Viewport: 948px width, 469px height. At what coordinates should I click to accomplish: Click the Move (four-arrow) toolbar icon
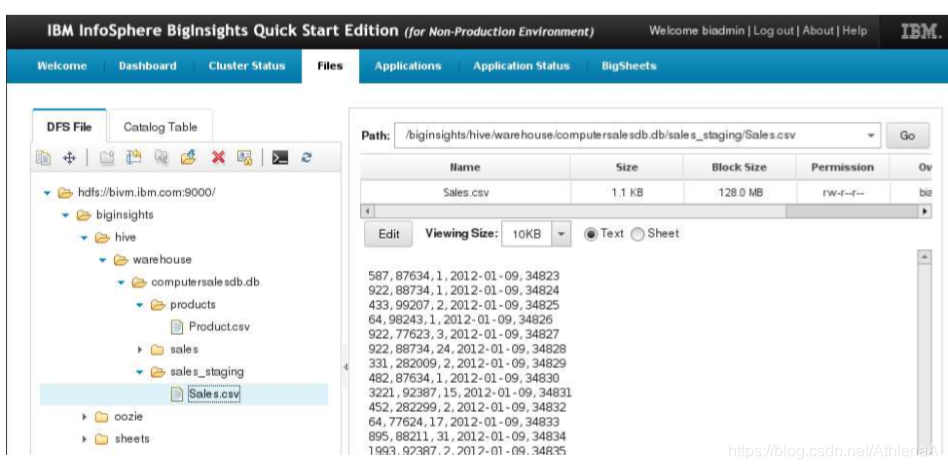point(69,158)
